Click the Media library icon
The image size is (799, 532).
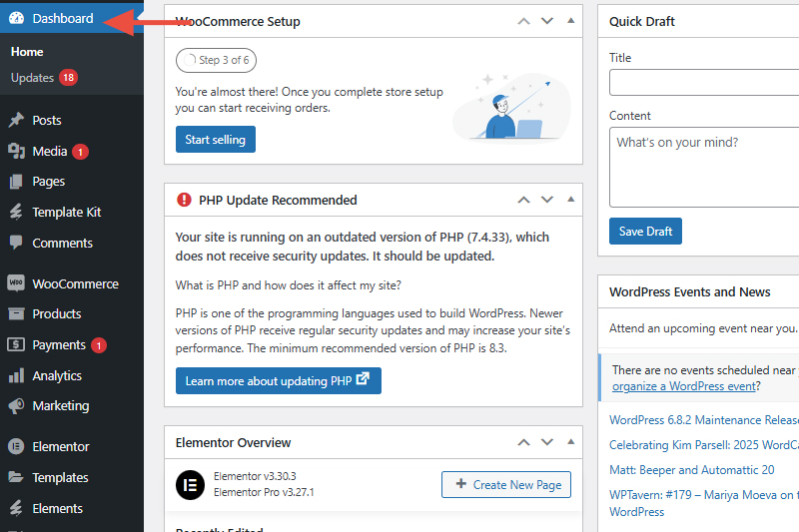point(16,151)
